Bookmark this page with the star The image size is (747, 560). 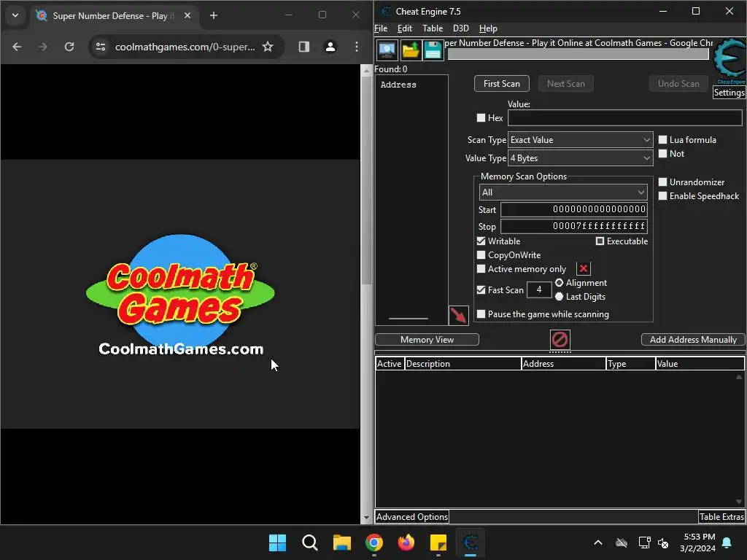[x=268, y=47]
